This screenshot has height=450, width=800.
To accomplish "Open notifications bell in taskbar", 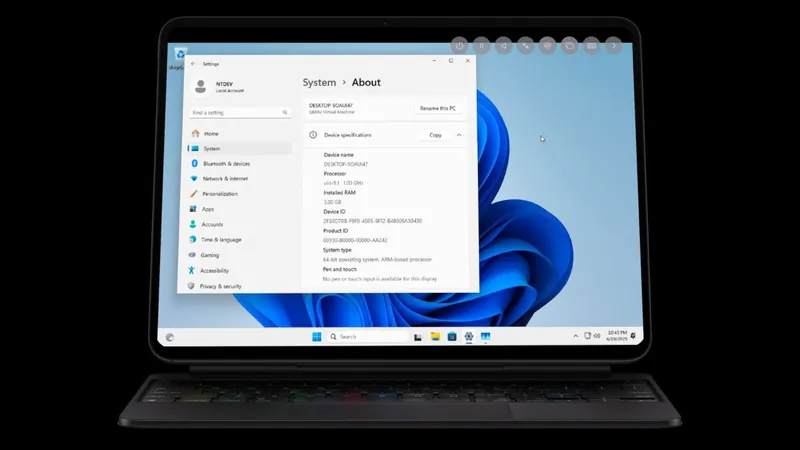I will (x=633, y=336).
